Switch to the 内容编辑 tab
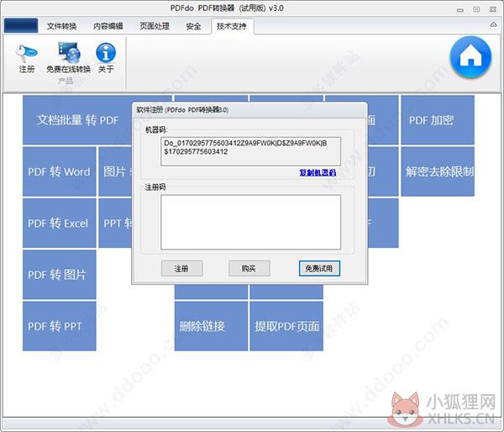The image size is (504, 432). click(108, 26)
